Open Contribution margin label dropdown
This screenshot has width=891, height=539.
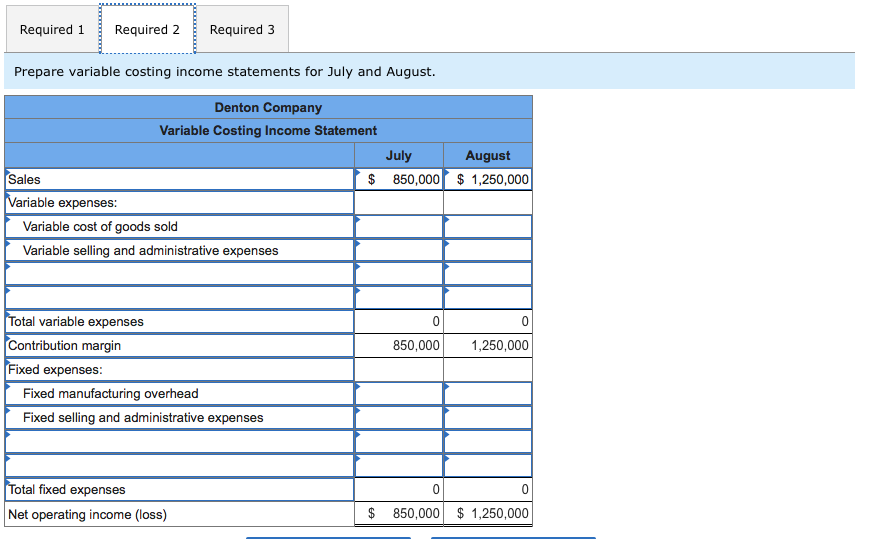(180, 345)
